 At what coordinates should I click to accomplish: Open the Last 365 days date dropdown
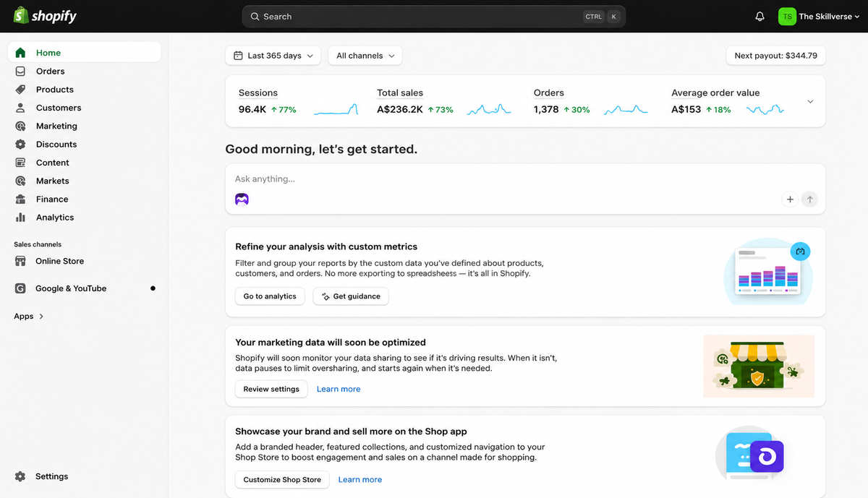tap(273, 56)
